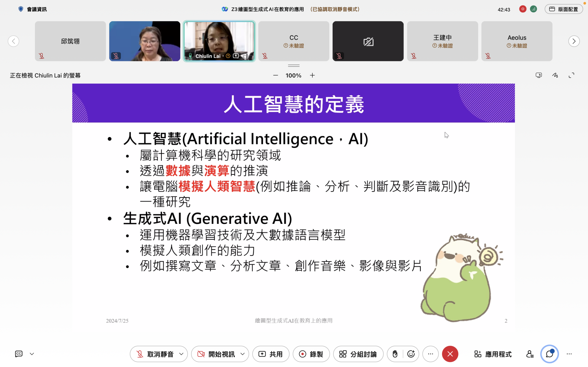Viewport: 588px width, 367px height.
Task: Expand video options arrow beside 開始視訊
Action: [243, 354]
